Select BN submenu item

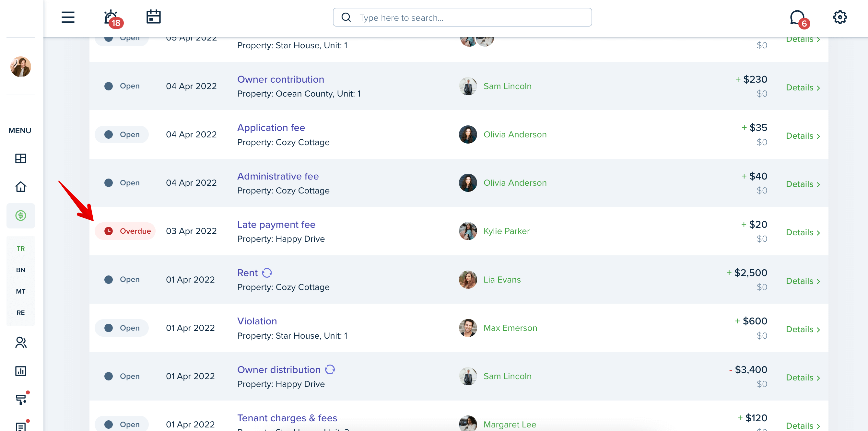click(20, 270)
